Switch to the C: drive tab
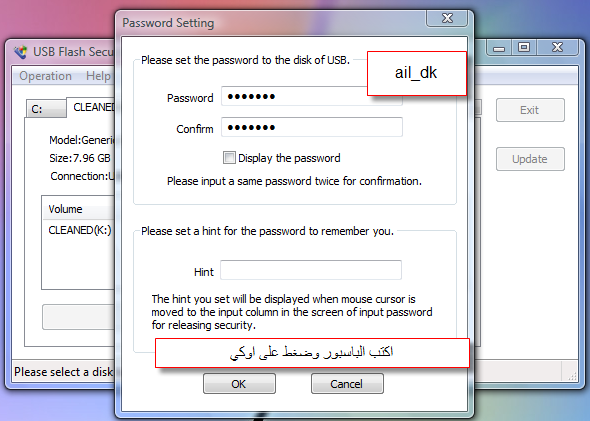Screen dimensions: 590x421 (x=46, y=109)
